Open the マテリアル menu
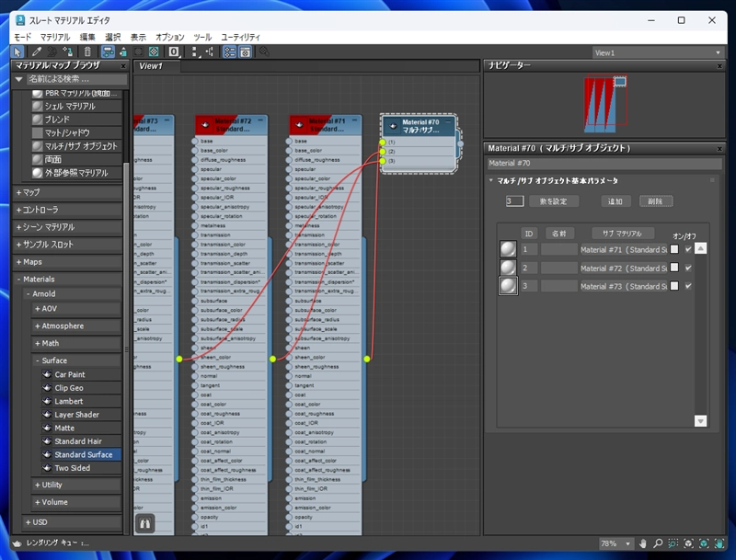 pyautogui.click(x=55, y=37)
